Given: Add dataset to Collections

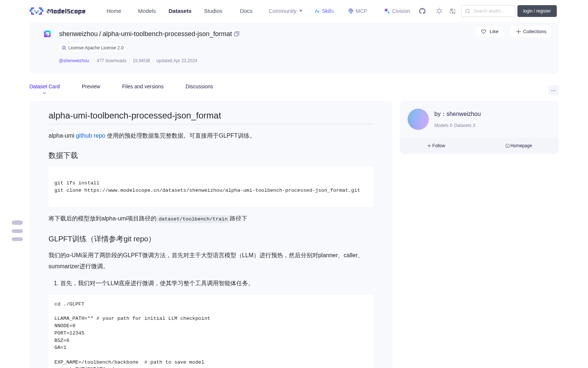Looking at the screenshot, I should point(531,32).
